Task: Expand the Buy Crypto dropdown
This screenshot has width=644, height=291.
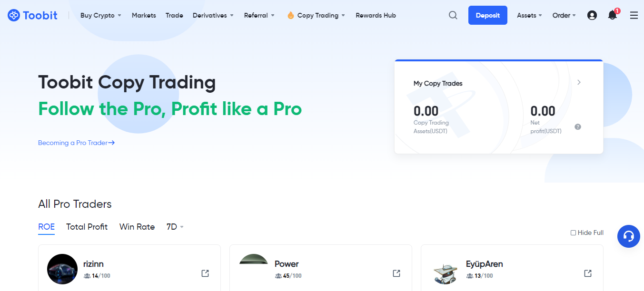Action: coord(101,15)
